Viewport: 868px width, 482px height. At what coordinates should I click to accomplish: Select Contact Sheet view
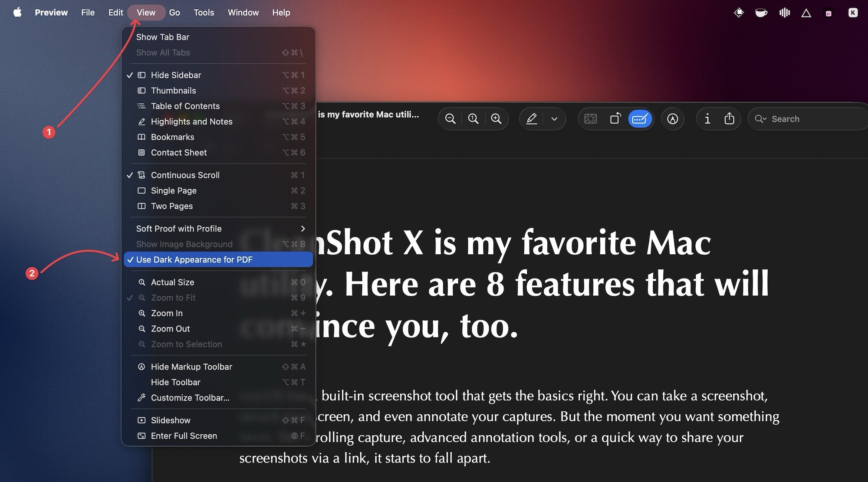[x=218, y=153]
